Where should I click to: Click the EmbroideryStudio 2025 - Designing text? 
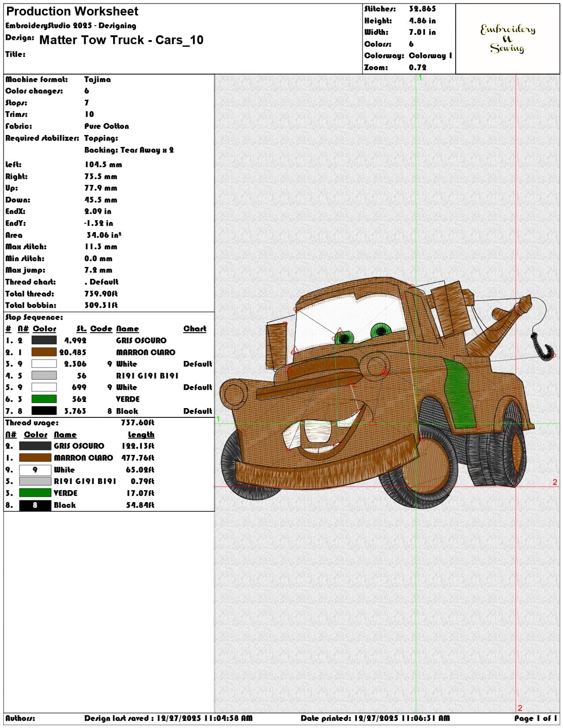(x=71, y=26)
